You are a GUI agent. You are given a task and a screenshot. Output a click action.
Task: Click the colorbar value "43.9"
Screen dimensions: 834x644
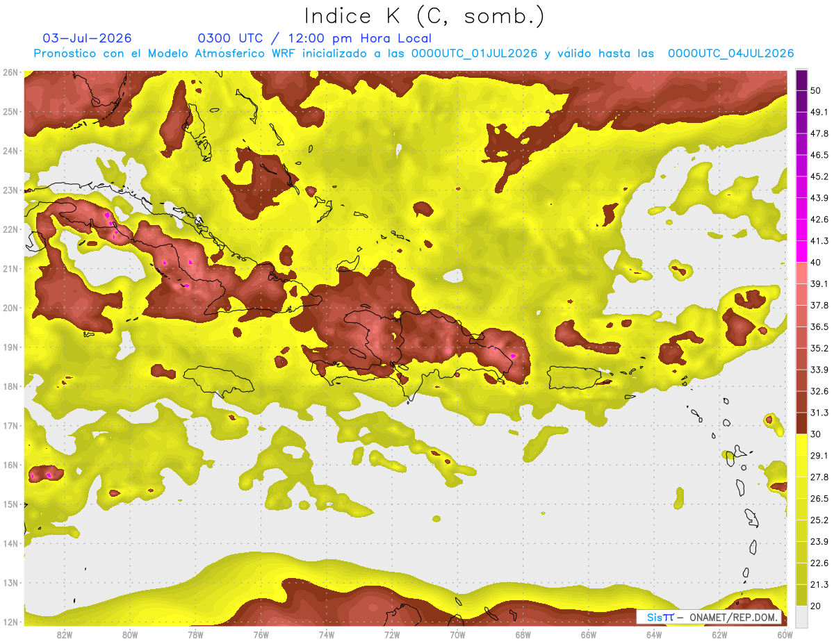[x=820, y=198]
